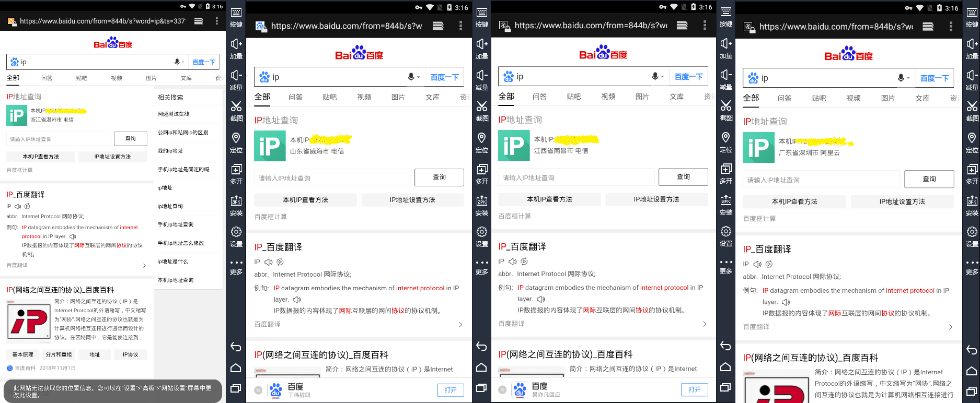Tap green iP logo in Shenzhen window
Screen dimensions: 980x403
click(759, 148)
